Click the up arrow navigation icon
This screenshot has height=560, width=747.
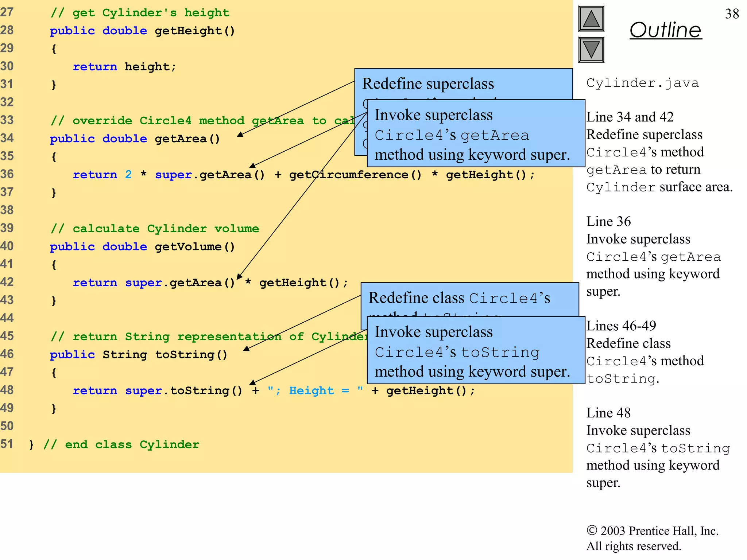point(591,19)
